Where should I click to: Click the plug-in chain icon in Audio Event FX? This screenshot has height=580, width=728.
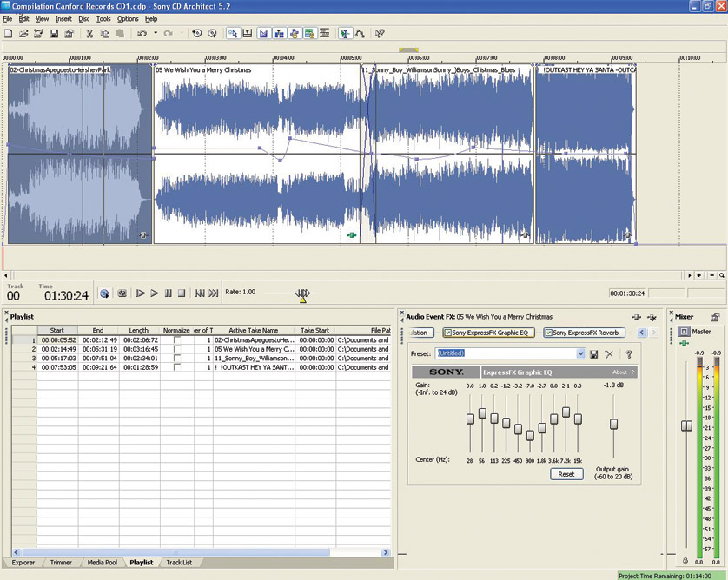(x=637, y=318)
